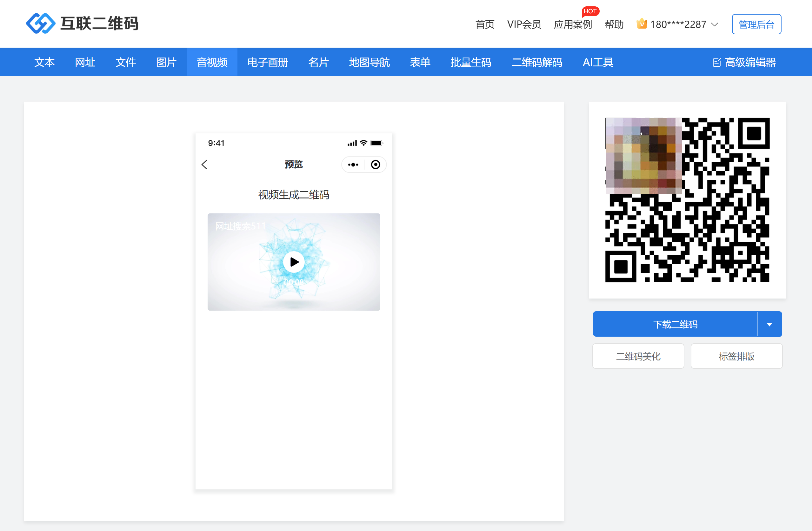Click the generated QR code image

[687, 200]
